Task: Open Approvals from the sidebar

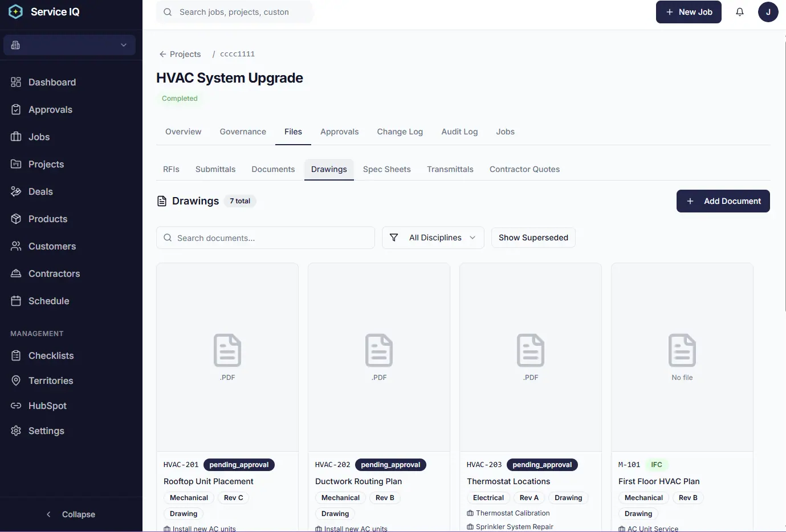Action: [x=50, y=109]
